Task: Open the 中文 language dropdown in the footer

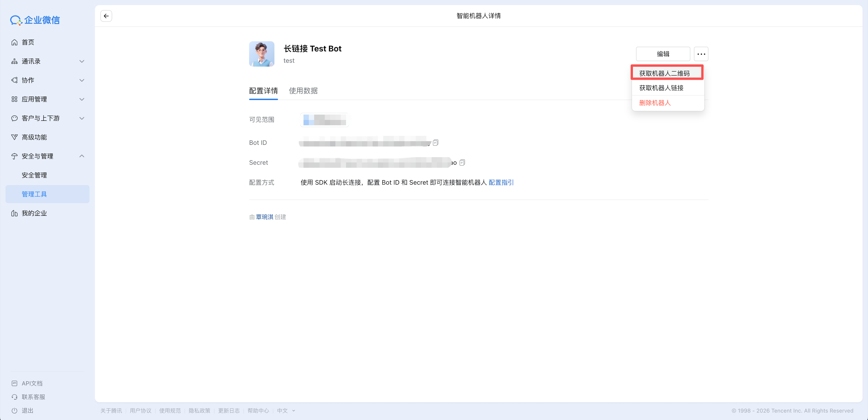Action: coord(286,411)
